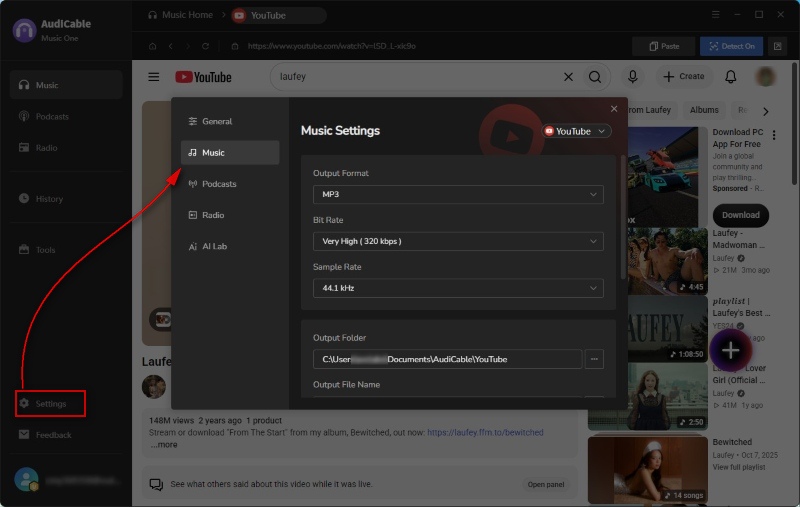Browse output folder with ellipsis button
Viewport: 800px width, 507px height.
point(594,359)
